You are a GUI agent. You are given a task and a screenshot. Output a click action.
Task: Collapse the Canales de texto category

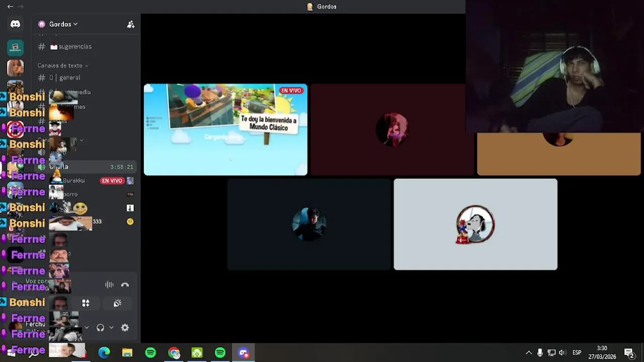tap(62, 65)
